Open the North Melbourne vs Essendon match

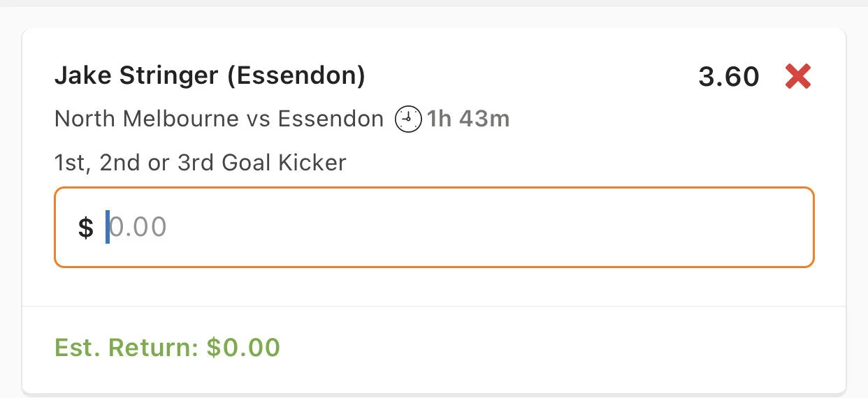[219, 119]
